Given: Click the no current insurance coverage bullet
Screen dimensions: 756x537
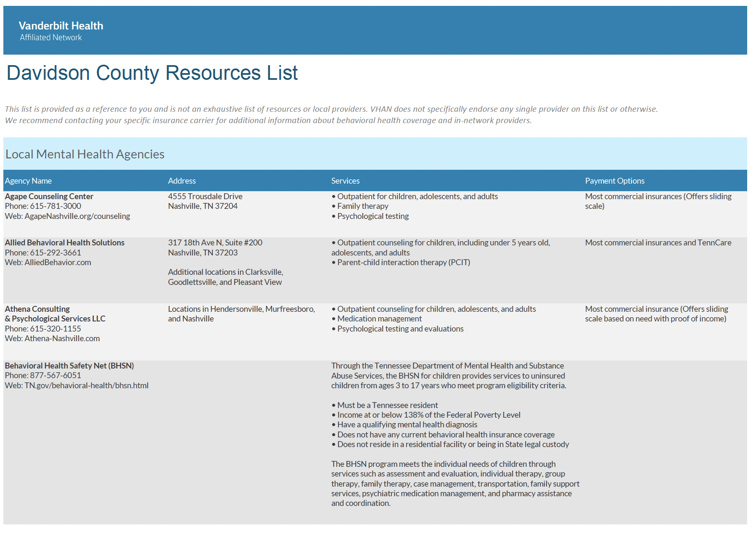Looking at the screenshot, I should tap(443, 434).
